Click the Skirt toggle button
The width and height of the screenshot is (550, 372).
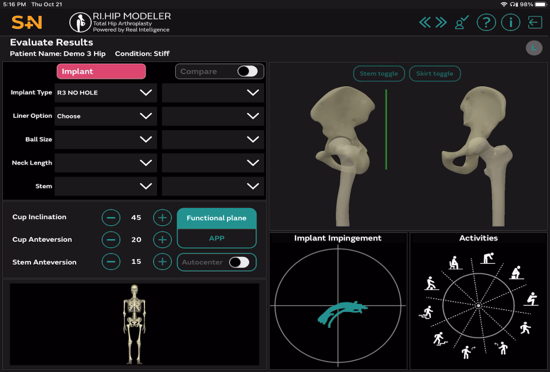click(x=435, y=74)
